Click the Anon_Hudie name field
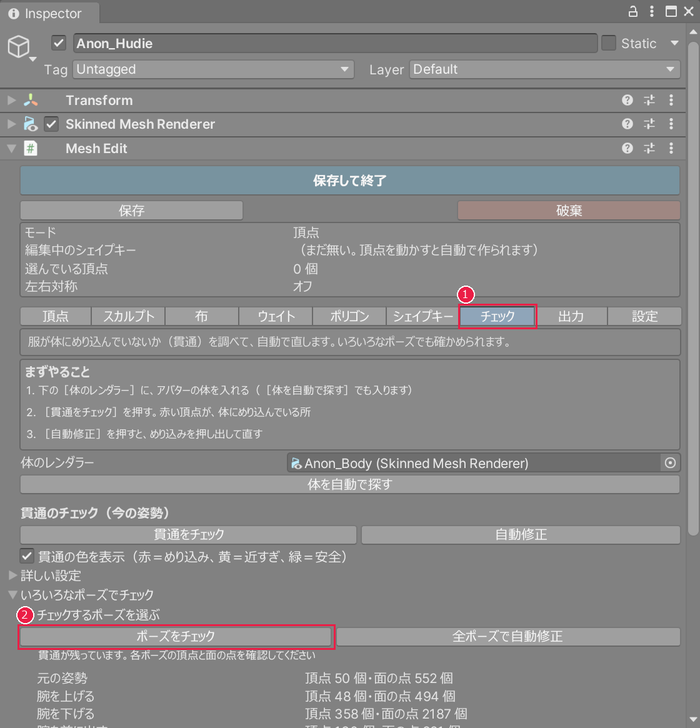Image resolution: width=700 pixels, height=728 pixels. pyautogui.click(x=335, y=43)
